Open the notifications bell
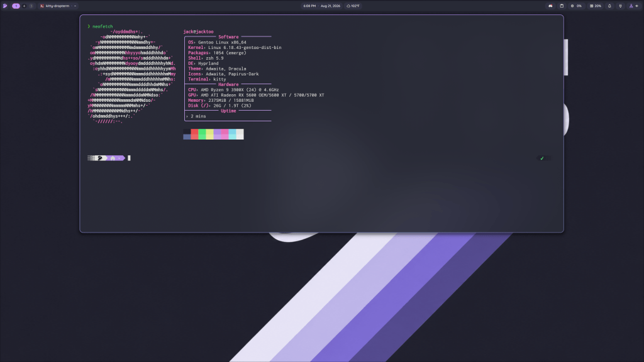 pos(609,6)
